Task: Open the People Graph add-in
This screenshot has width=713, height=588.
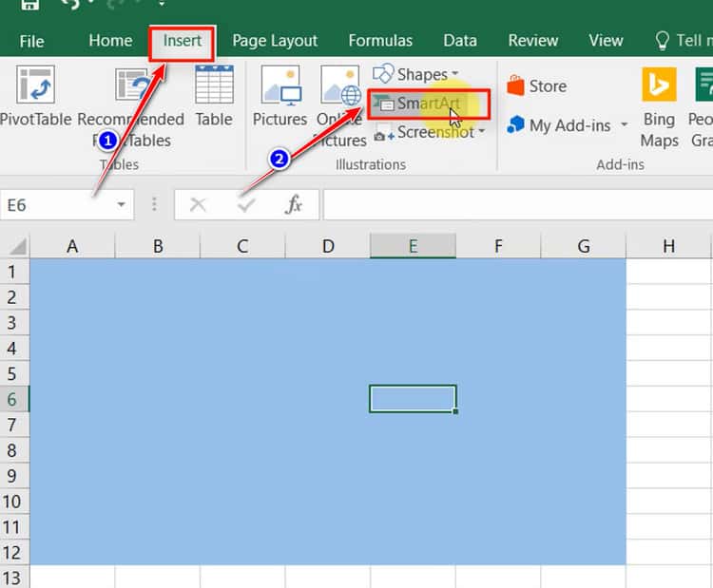Action: pyautogui.click(x=701, y=106)
